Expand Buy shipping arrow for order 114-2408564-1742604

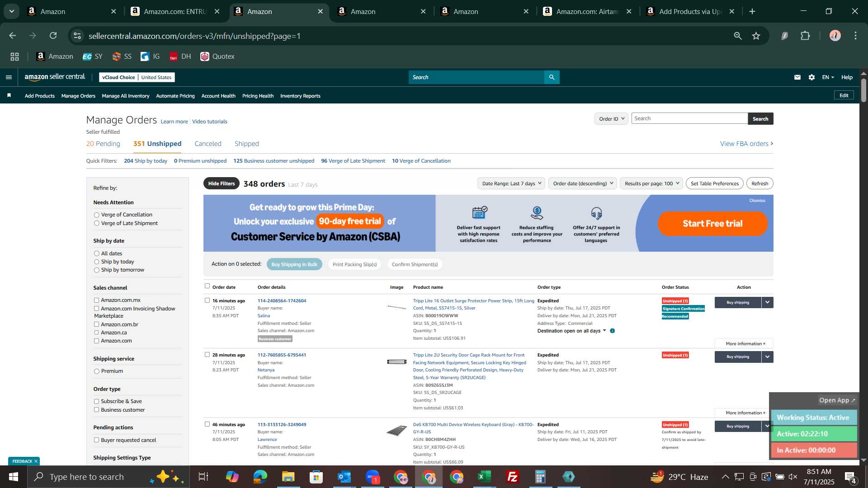point(767,303)
